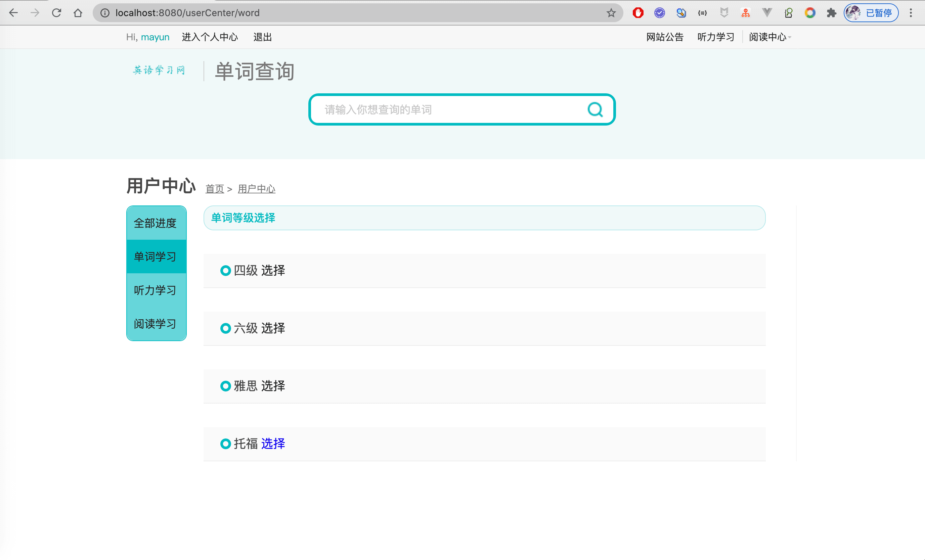Click the browser back arrow
This screenshot has width=925, height=560.
[13, 13]
